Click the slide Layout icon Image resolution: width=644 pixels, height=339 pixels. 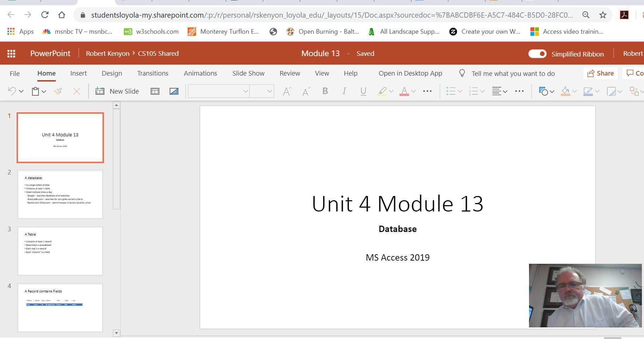(155, 91)
